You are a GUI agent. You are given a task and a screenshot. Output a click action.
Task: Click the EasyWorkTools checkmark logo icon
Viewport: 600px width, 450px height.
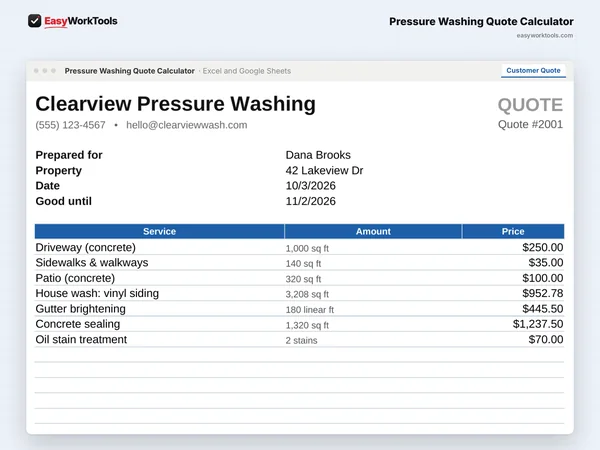point(34,21)
